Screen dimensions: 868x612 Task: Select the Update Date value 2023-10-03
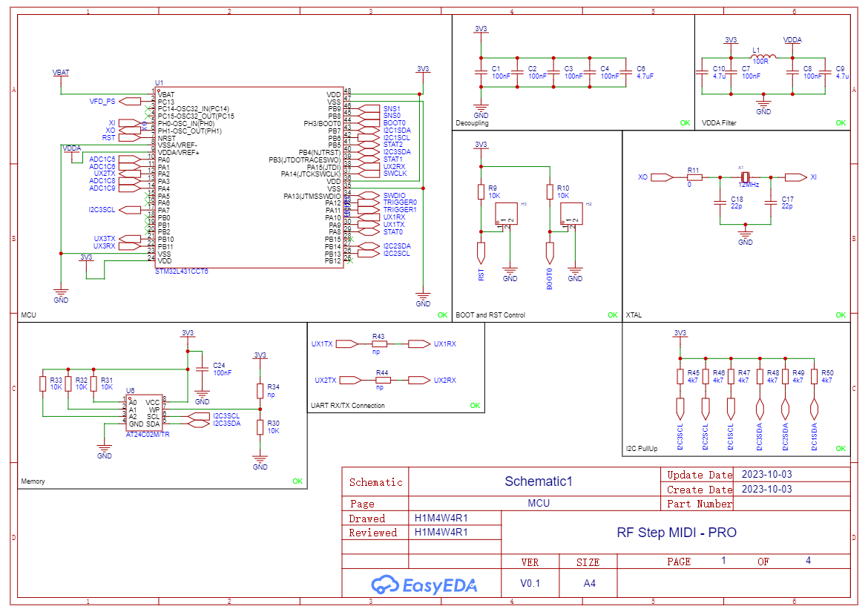(x=766, y=474)
